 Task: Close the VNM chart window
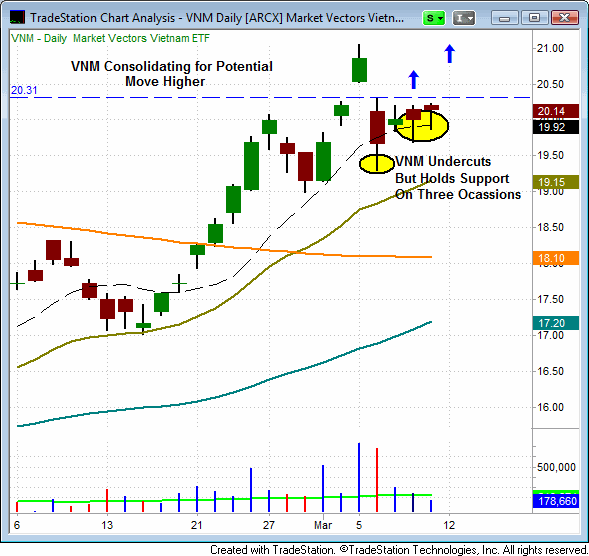pos(565,18)
